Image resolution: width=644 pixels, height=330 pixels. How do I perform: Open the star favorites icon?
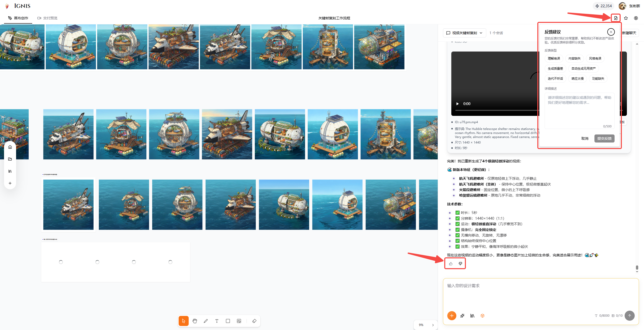tap(626, 18)
